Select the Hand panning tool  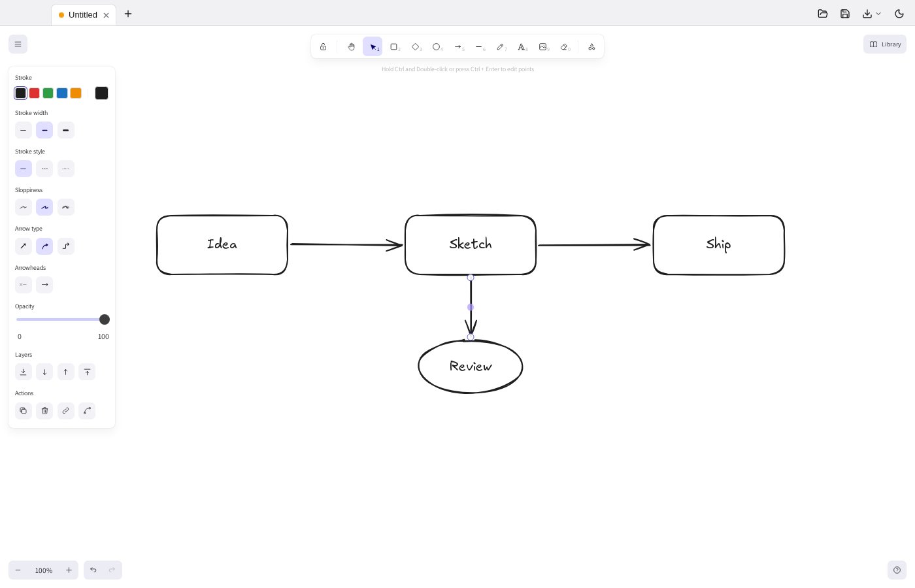tap(351, 47)
